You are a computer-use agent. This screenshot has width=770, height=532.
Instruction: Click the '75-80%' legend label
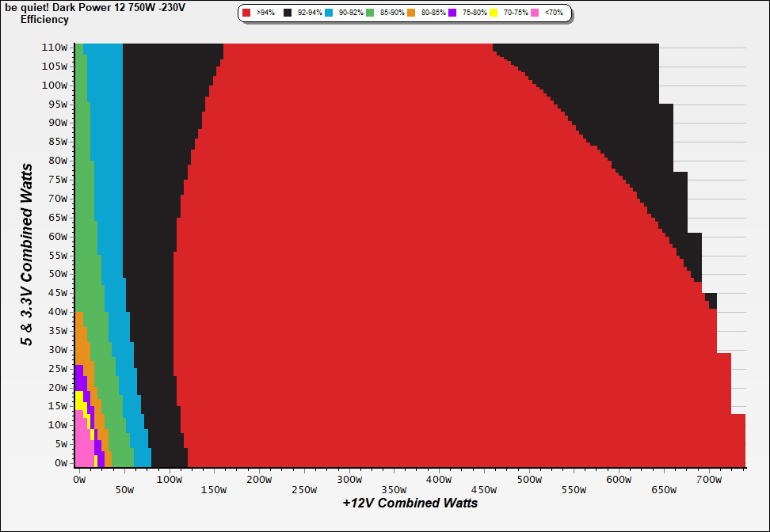coord(475,13)
